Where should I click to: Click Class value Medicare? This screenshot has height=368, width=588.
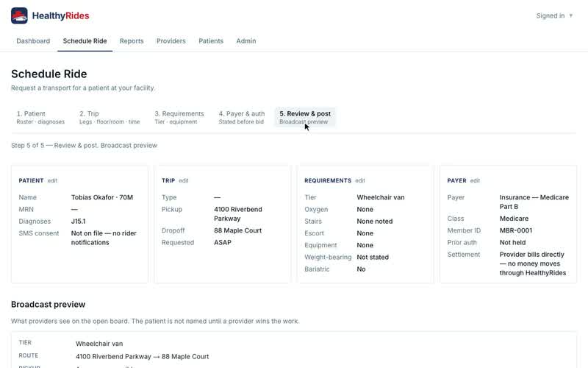click(x=514, y=219)
